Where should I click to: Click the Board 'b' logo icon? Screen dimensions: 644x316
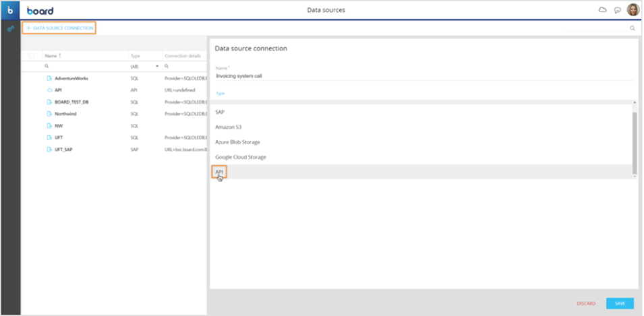[x=10, y=10]
